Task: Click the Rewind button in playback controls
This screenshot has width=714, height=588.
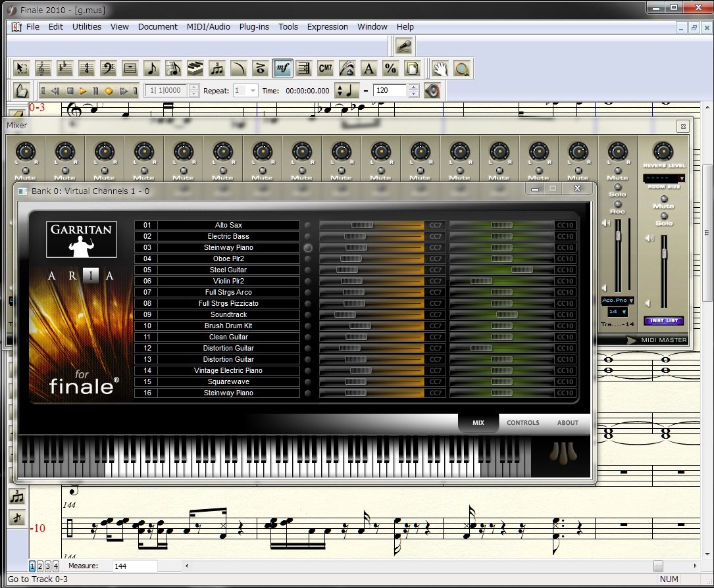Action: tap(55, 91)
